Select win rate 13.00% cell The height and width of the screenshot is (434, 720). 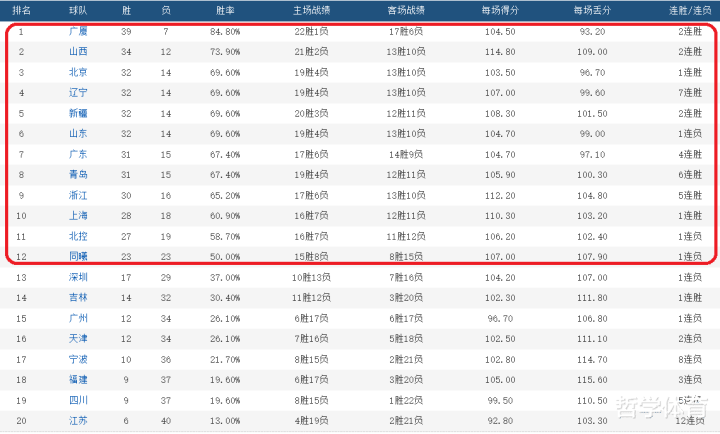pos(225,421)
